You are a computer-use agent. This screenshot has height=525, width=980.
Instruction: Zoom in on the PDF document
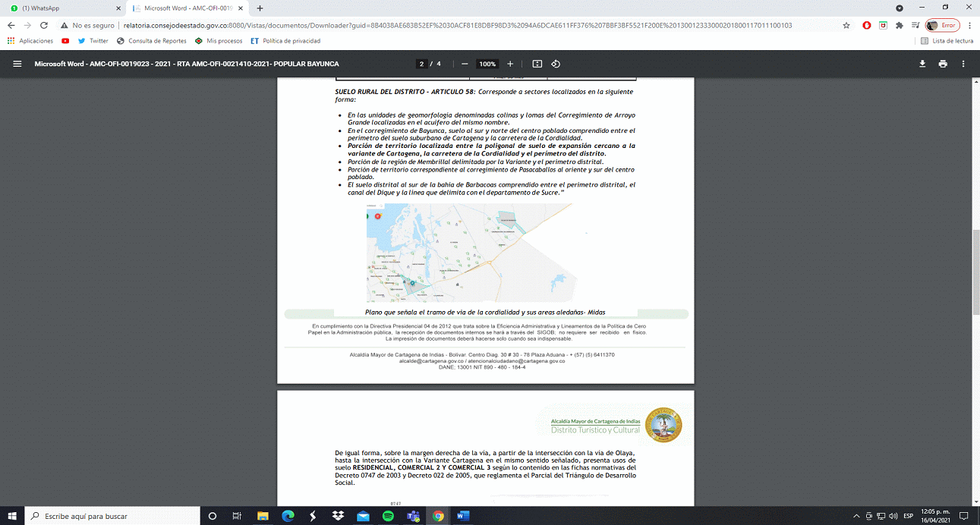[510, 64]
